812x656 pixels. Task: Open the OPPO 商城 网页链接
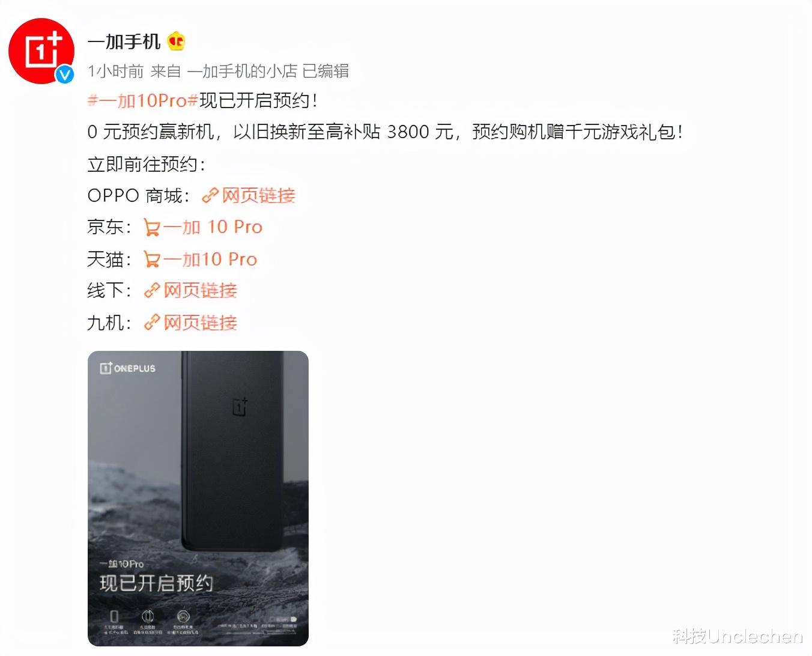point(259,195)
